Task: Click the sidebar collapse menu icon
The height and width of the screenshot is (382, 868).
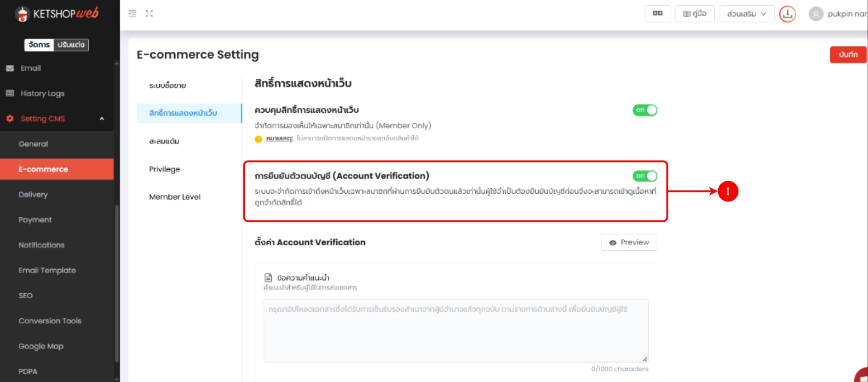Action: pos(132,14)
